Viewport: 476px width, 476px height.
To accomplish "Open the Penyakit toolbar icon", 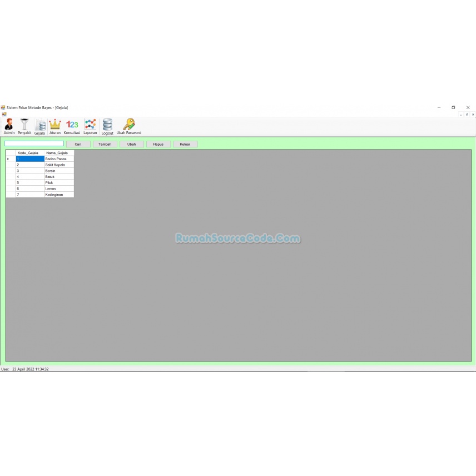I will click(24, 126).
